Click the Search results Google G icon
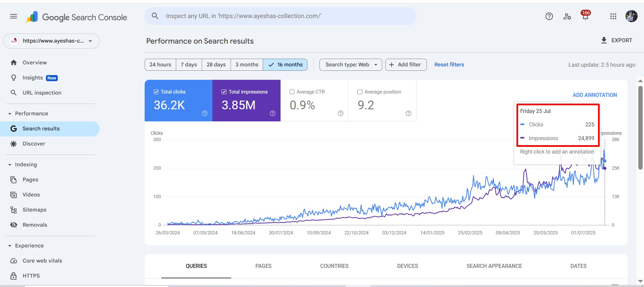Viewport: 644px width, 287px height. tap(13, 129)
